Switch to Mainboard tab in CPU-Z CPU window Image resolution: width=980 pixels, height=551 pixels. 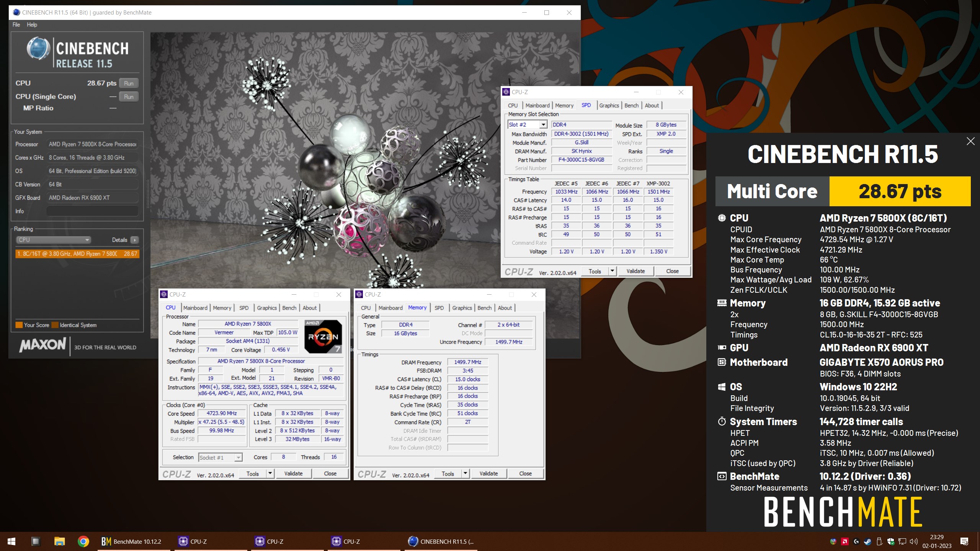click(x=195, y=308)
